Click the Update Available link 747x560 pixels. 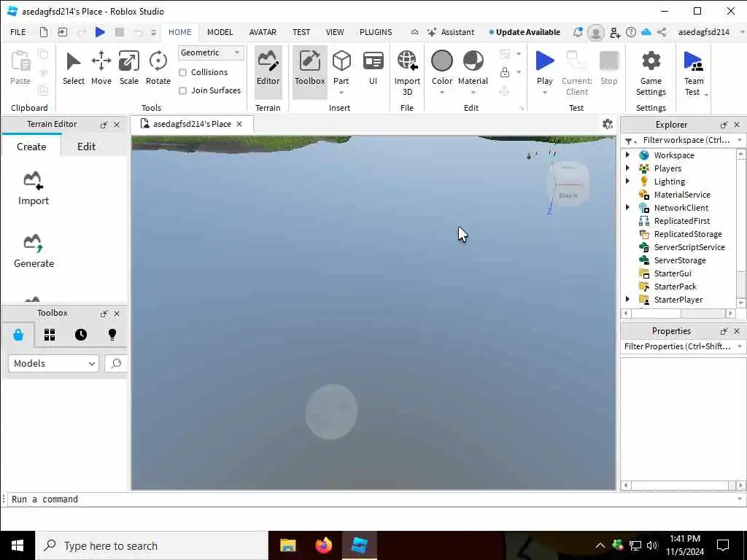pos(525,32)
